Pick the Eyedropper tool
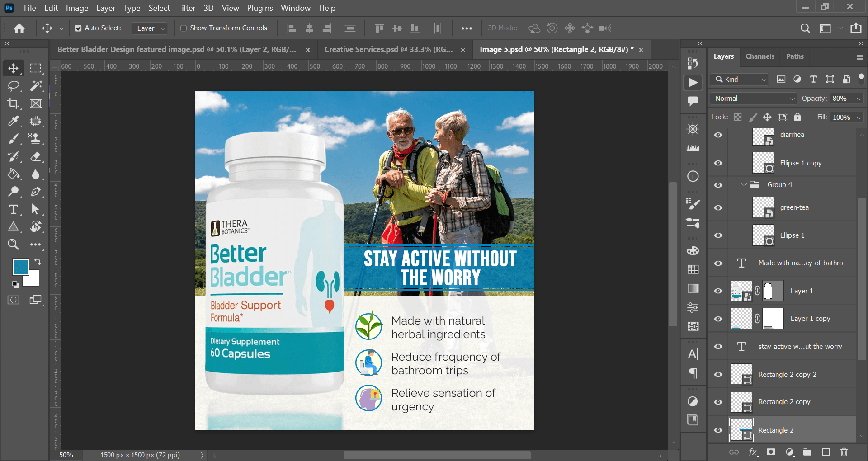Image resolution: width=868 pixels, height=461 pixels. [x=14, y=121]
